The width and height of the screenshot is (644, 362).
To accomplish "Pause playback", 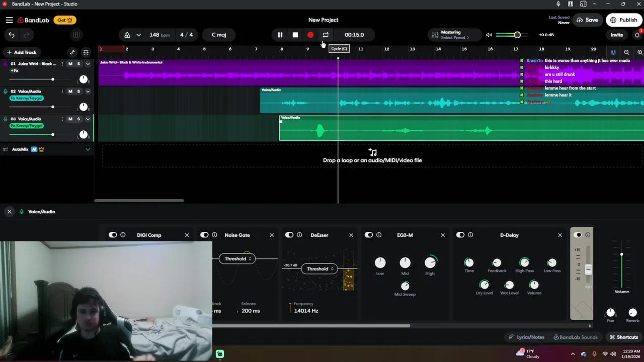I will tap(280, 35).
